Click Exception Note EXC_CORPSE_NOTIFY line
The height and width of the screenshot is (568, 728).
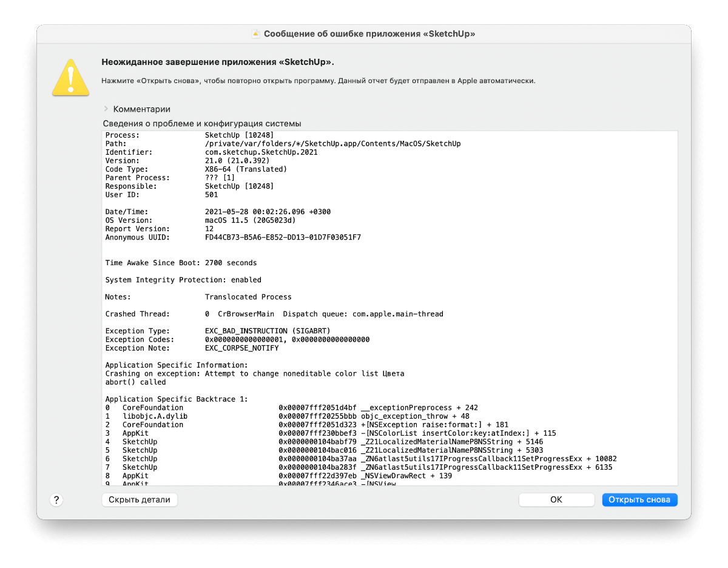[192, 348]
